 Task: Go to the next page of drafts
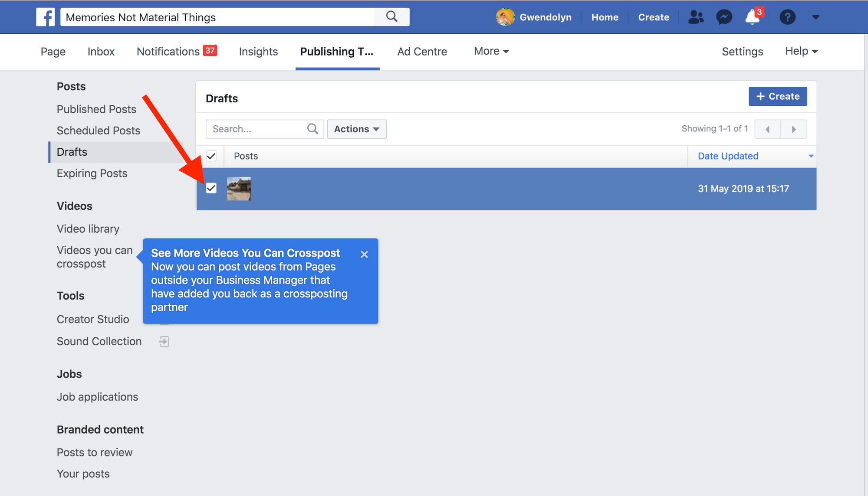coord(793,129)
